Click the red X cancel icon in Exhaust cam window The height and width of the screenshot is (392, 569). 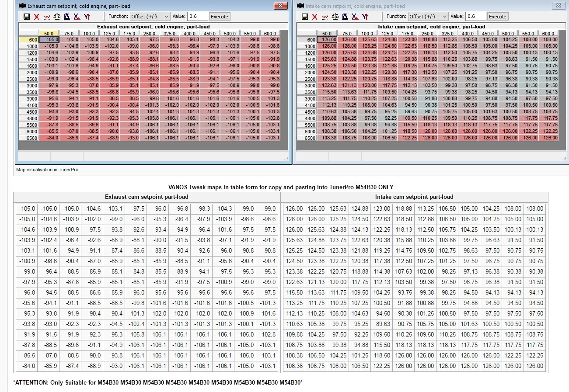(36, 17)
